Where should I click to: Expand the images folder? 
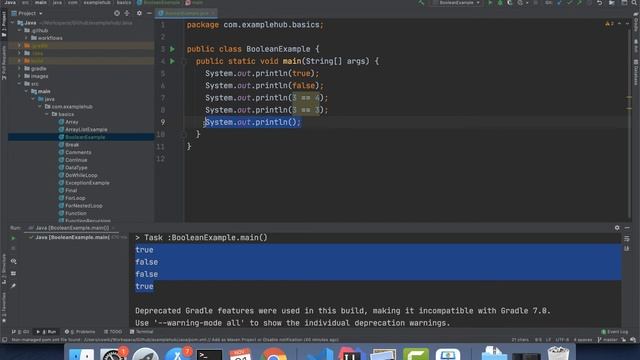coord(19,76)
